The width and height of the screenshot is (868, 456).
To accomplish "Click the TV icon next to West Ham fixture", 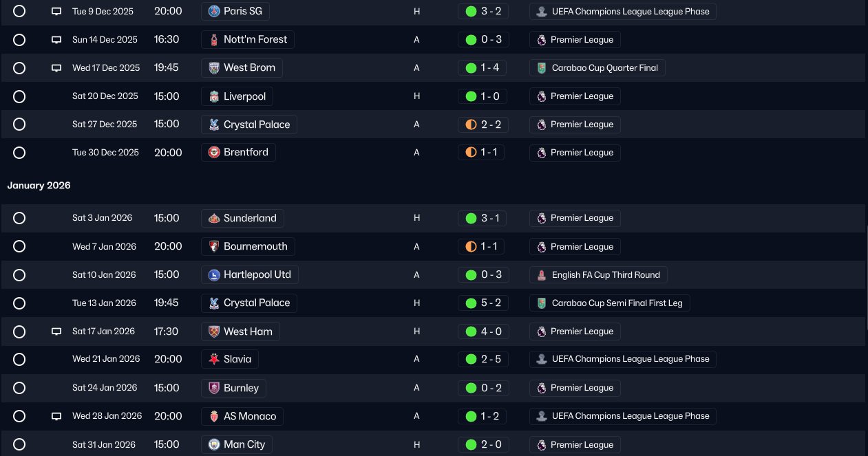I will (x=56, y=332).
